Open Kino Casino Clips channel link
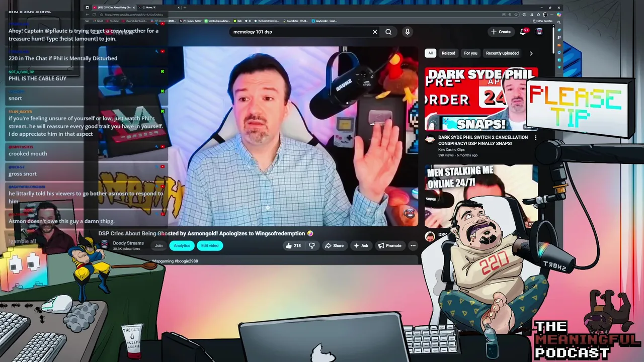The image size is (644, 362). (x=451, y=149)
